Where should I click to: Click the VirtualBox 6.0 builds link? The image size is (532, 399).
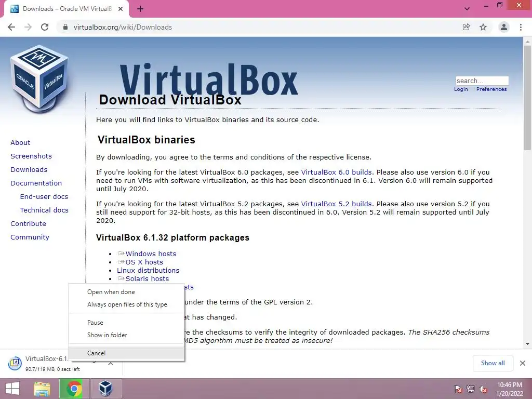[x=336, y=172]
